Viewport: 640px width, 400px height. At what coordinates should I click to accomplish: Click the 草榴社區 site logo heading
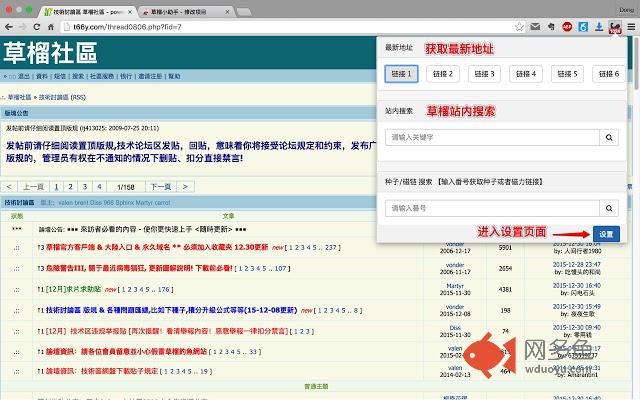[51, 53]
